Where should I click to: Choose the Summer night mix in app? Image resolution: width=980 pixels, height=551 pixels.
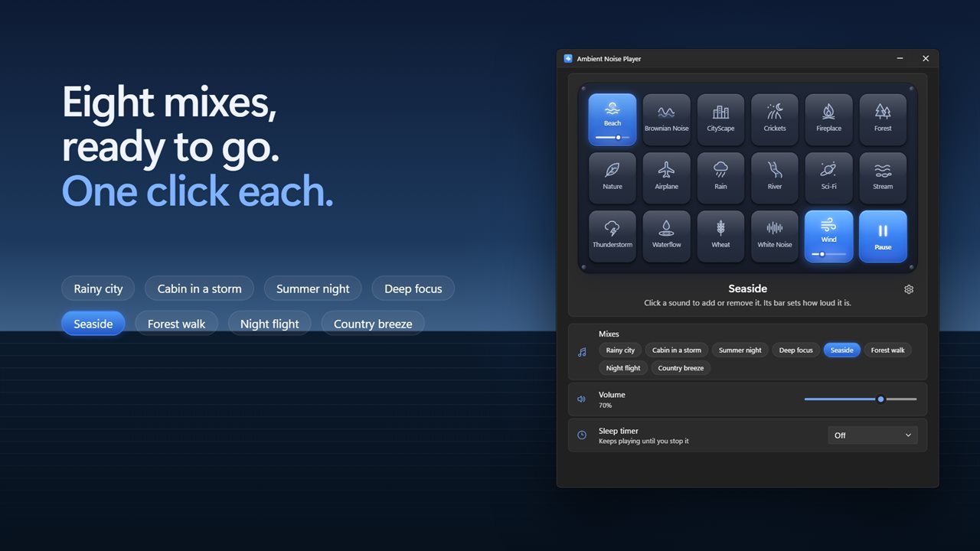[x=740, y=350]
